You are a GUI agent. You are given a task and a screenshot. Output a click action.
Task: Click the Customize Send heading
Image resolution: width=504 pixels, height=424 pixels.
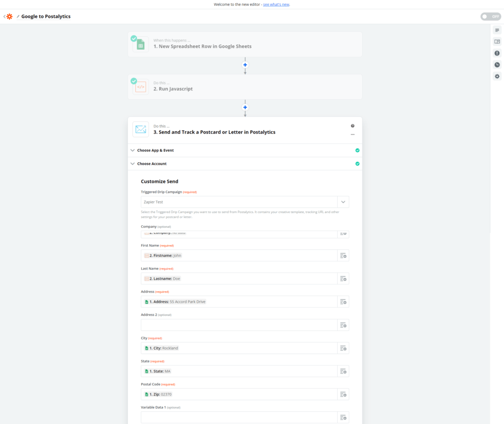159,182
